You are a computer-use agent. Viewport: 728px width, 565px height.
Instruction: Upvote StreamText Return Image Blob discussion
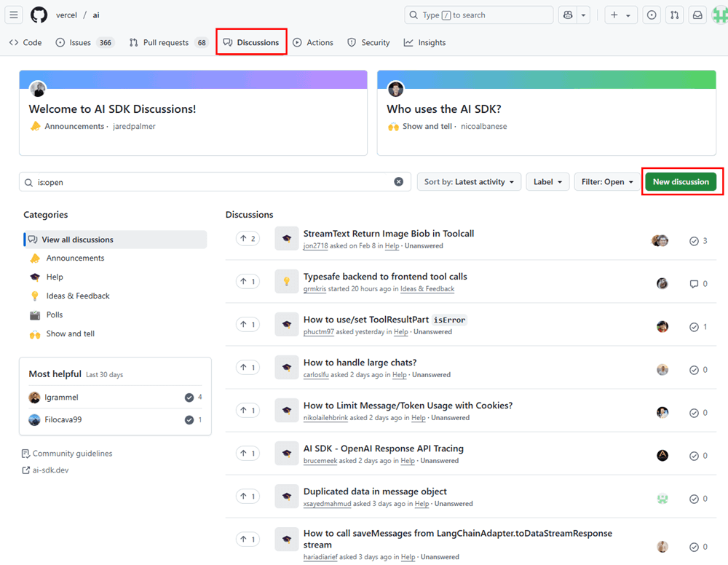click(x=248, y=239)
